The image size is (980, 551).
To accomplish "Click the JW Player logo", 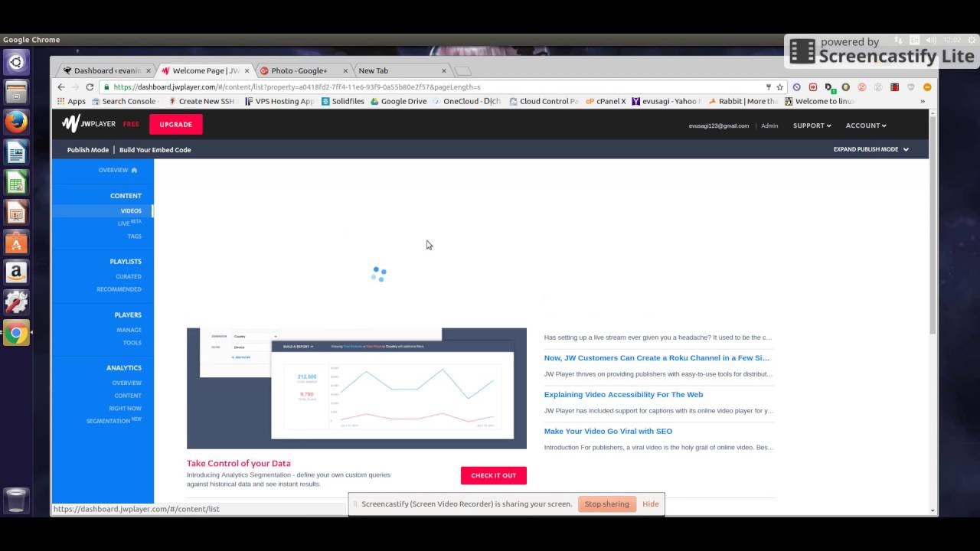I will click(x=89, y=124).
